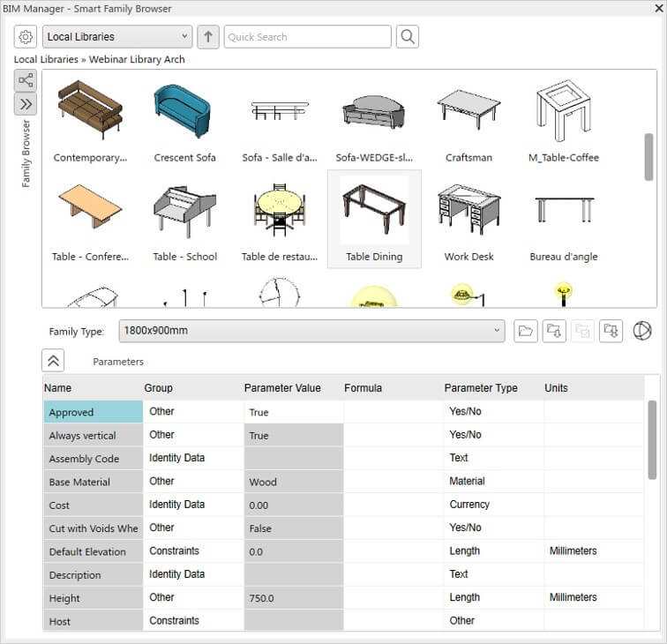Click the load family into project icon

point(554,331)
